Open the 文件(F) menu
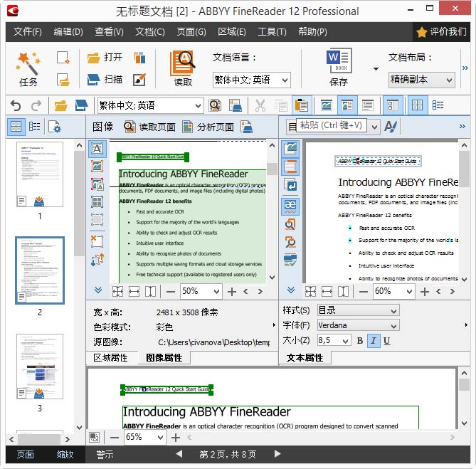Viewport: 476px width, 469px height. pos(28,31)
